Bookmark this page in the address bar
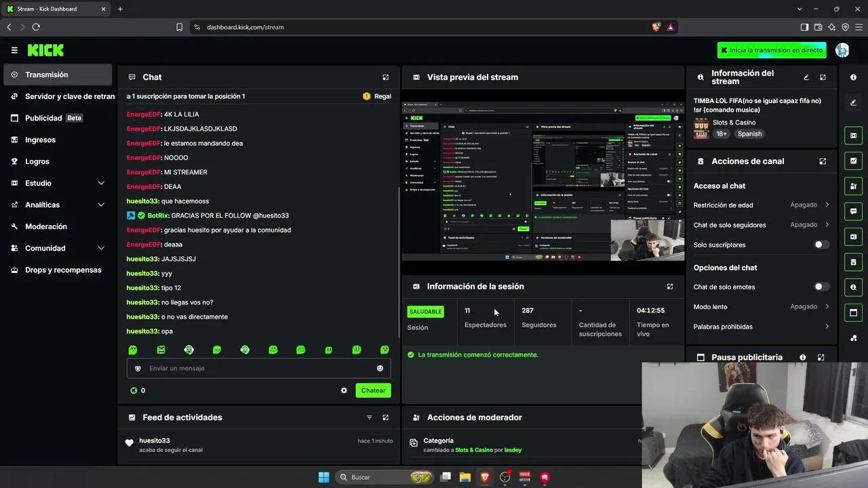868x488 pixels. pyautogui.click(x=179, y=27)
